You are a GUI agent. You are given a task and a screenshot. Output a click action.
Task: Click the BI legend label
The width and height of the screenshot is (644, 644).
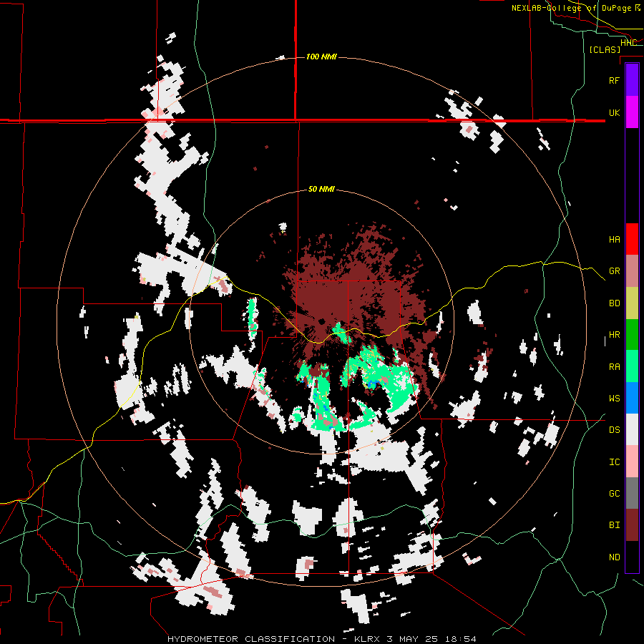614,525
